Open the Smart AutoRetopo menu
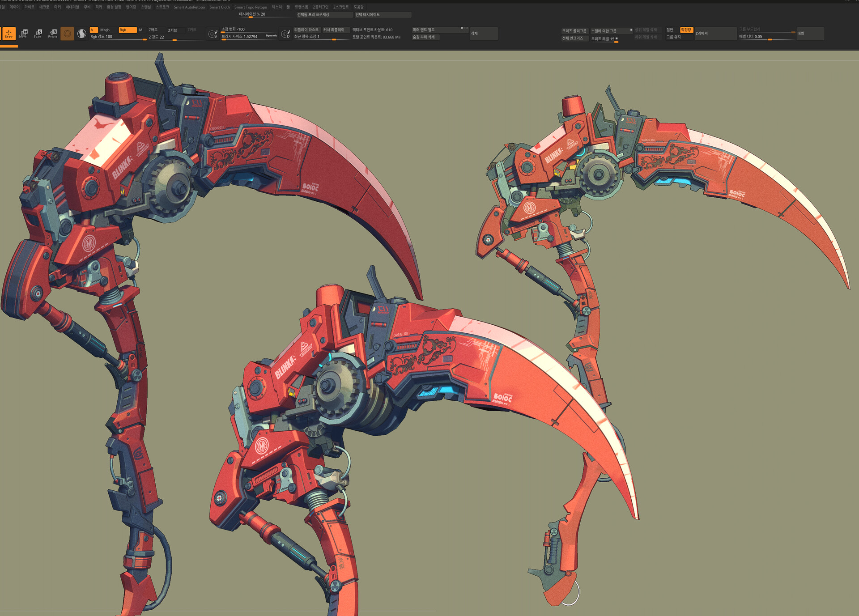This screenshot has width=859, height=616. click(189, 7)
